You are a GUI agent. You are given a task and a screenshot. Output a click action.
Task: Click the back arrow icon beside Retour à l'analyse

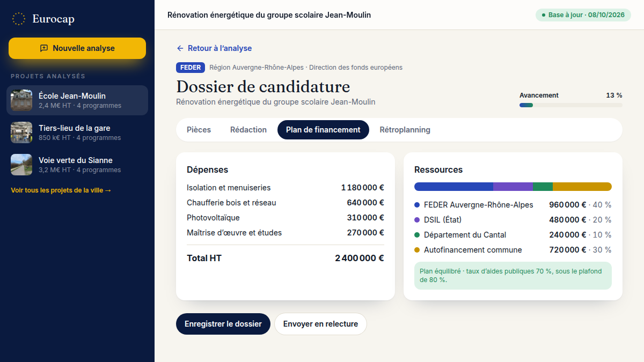(180, 48)
